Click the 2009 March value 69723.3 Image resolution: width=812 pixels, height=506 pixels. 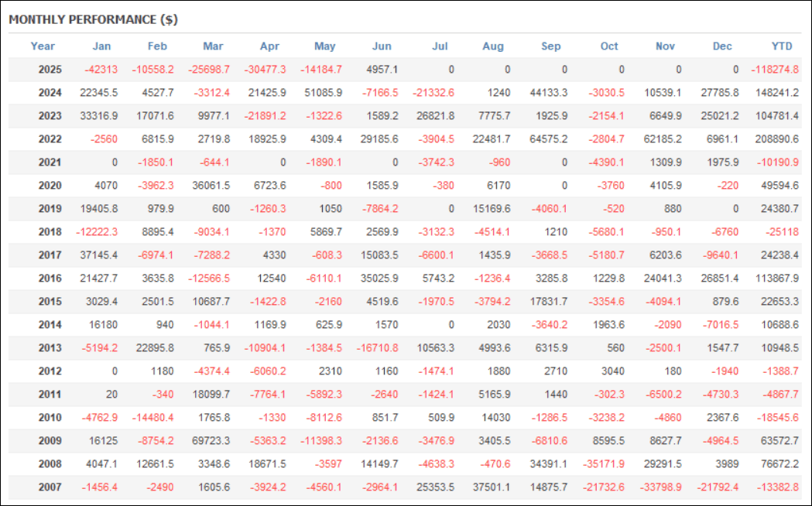(x=211, y=441)
